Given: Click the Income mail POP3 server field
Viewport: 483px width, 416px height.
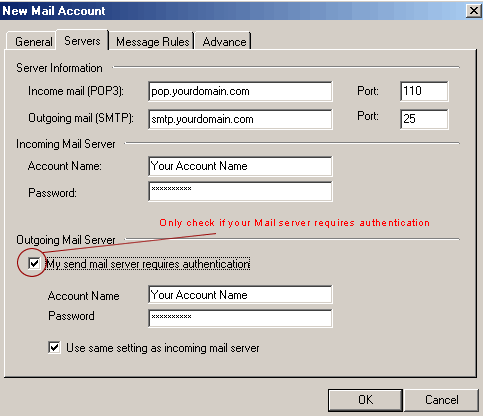Looking at the screenshot, I should pyautogui.click(x=240, y=91).
